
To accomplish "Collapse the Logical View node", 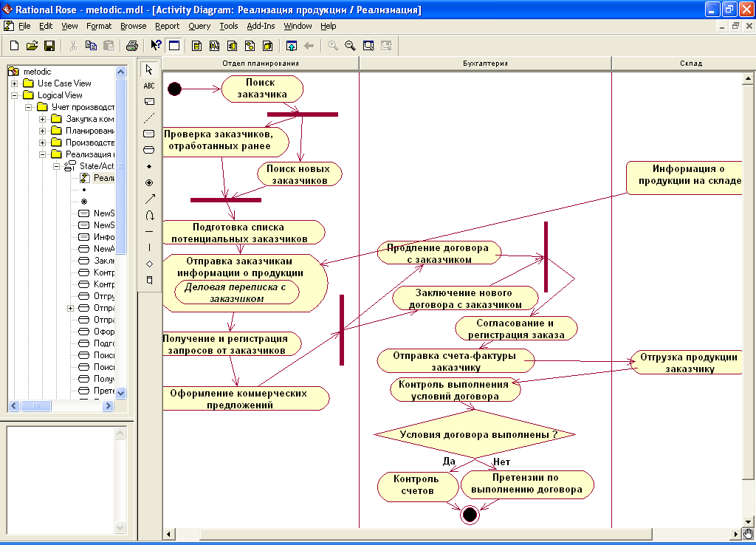I will (x=15, y=95).
